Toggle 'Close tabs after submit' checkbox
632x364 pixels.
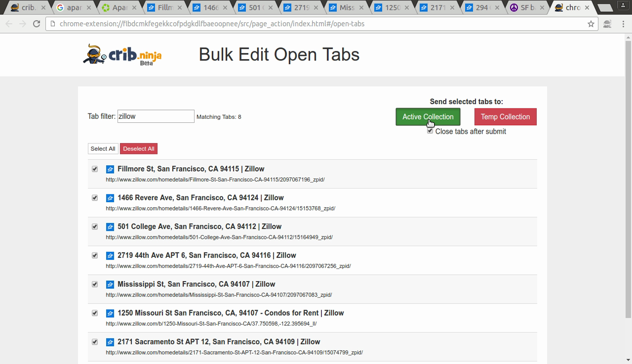pos(430,131)
